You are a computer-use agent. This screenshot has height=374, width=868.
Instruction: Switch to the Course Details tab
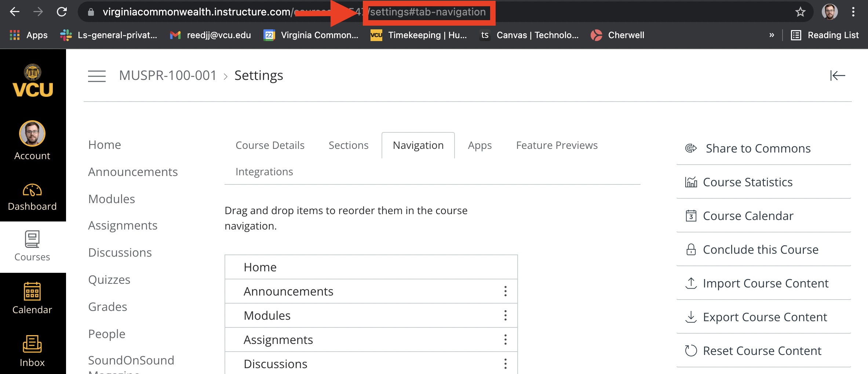[270, 145]
